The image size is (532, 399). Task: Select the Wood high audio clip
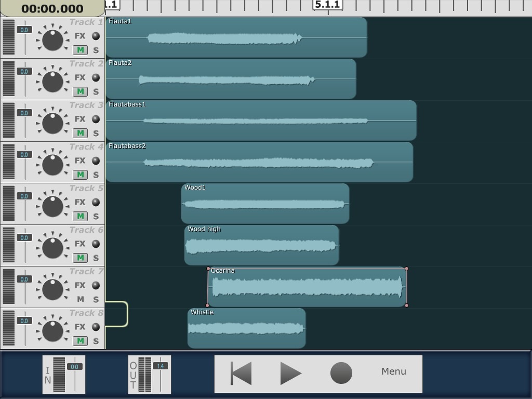point(262,245)
